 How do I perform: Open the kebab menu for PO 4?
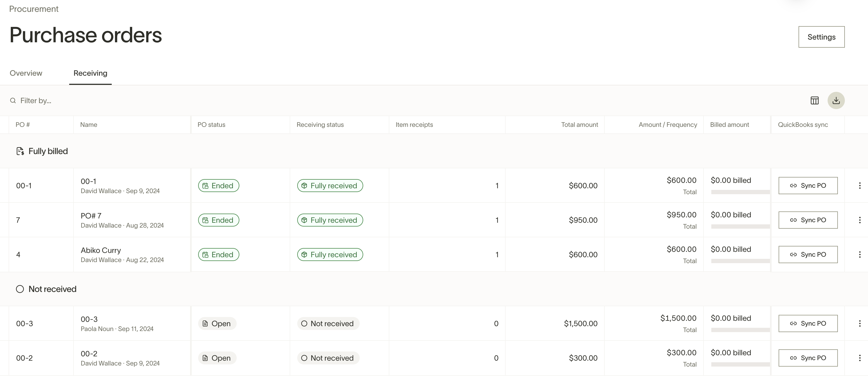860,255
